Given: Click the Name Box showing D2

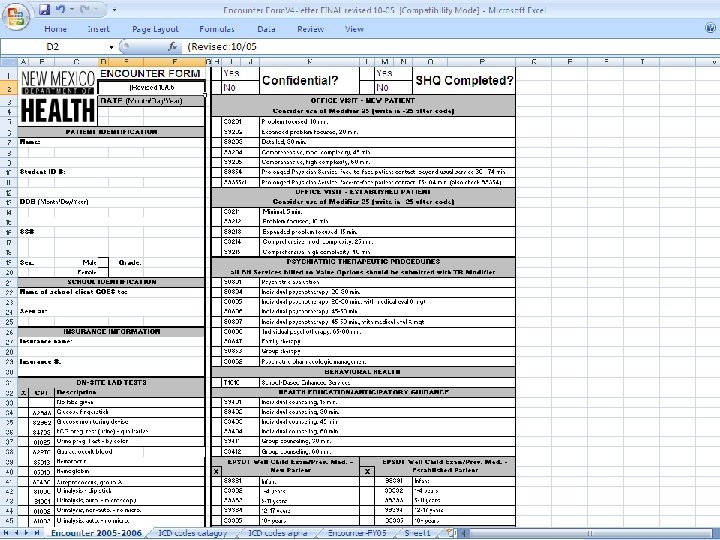Looking at the screenshot, I should coord(54,47).
